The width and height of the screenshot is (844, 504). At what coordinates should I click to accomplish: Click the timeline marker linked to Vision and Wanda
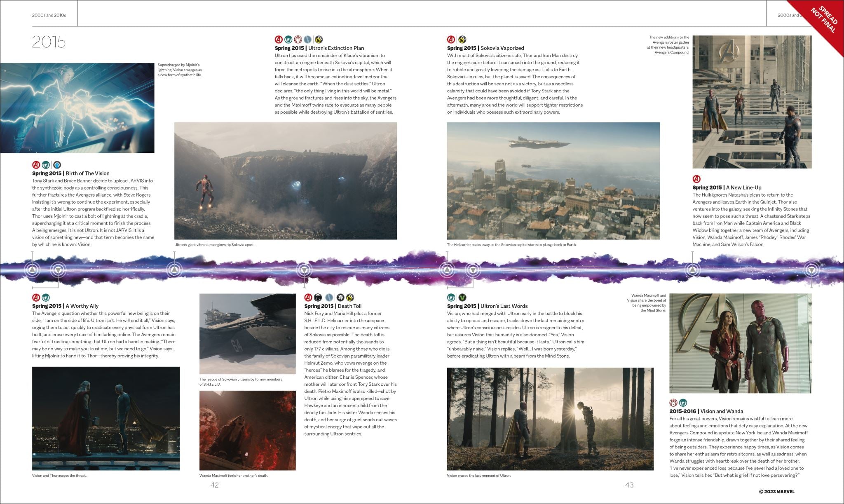tap(812, 270)
